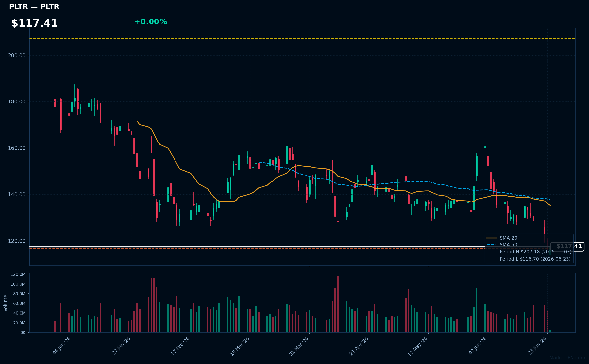Image resolution: width=589 pixels, height=364 pixels.
Task: Click the 200.00 price axis label
Action: (17, 55)
